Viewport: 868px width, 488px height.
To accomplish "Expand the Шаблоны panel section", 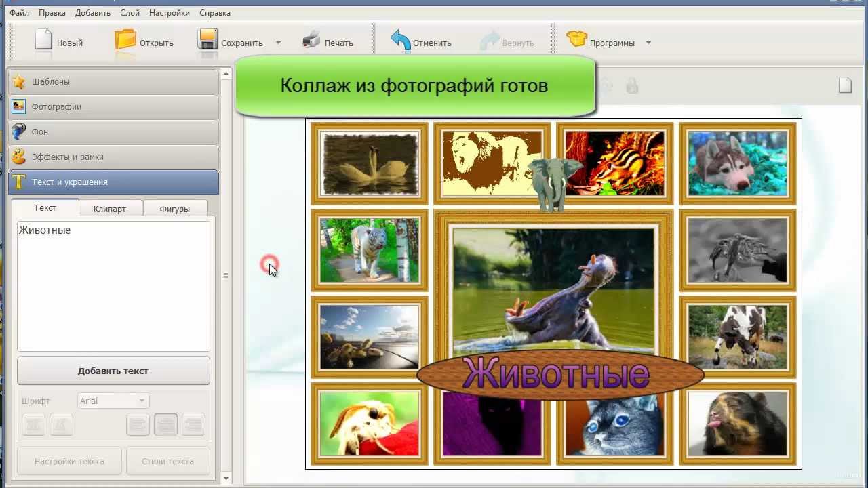I will pyautogui.click(x=113, y=81).
